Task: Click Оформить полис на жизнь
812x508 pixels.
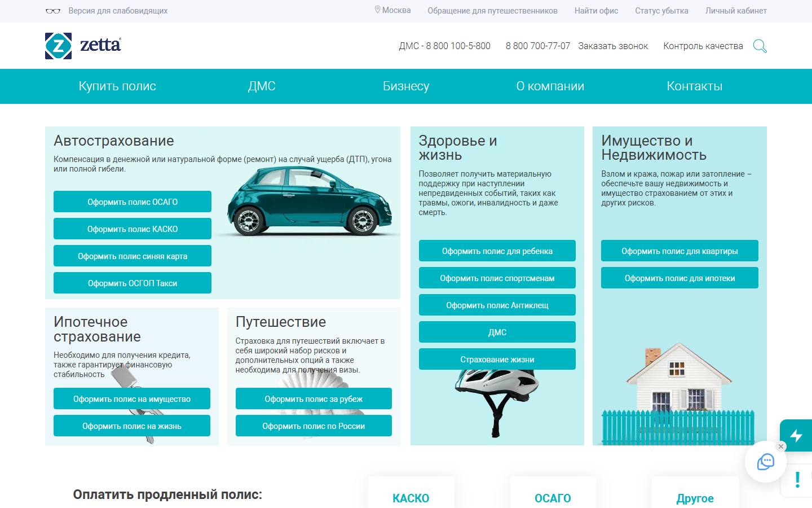Action: [132, 426]
